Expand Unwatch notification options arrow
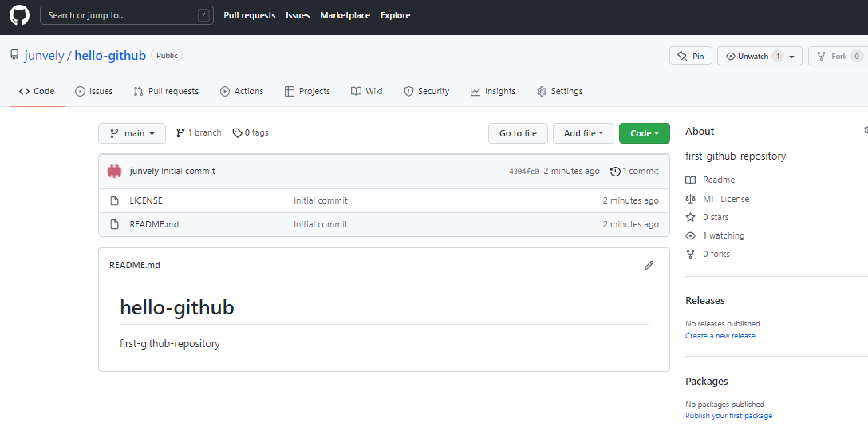Viewport: 868px width, 431px height. pyautogui.click(x=792, y=57)
